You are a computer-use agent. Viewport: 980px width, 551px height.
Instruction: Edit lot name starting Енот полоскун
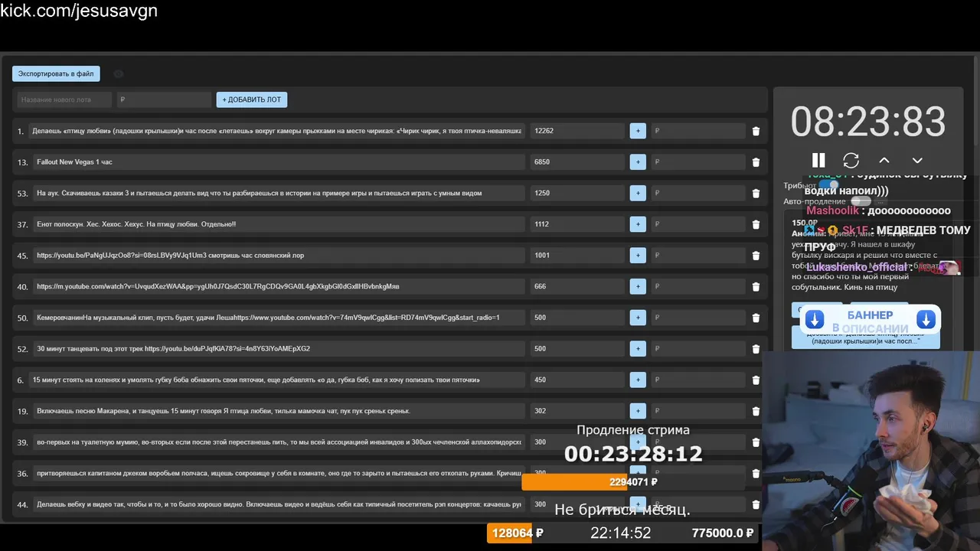click(x=279, y=224)
